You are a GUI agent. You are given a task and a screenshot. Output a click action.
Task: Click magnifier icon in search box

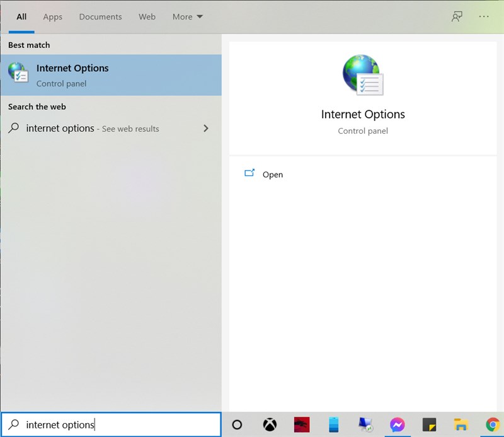(x=14, y=425)
